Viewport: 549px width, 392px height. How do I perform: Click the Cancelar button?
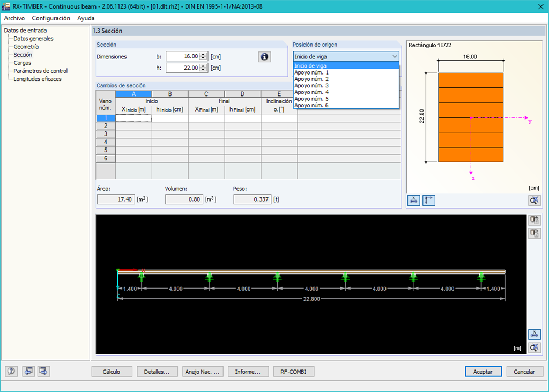click(524, 372)
